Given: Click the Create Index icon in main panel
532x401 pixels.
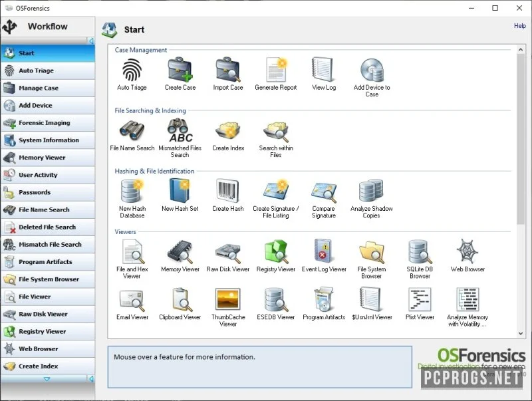Looking at the screenshot, I should [x=228, y=130].
